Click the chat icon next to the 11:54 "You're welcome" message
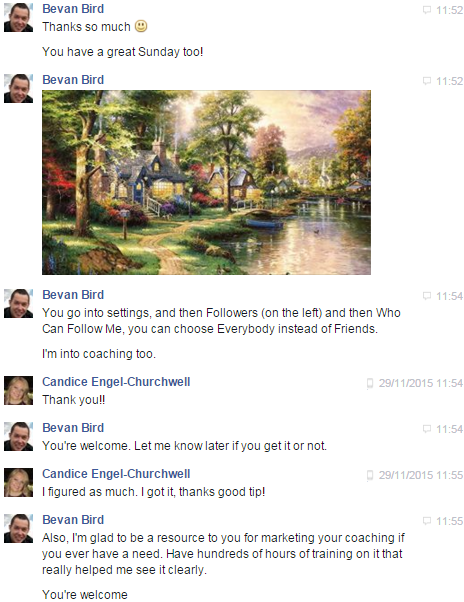 pyautogui.click(x=426, y=429)
